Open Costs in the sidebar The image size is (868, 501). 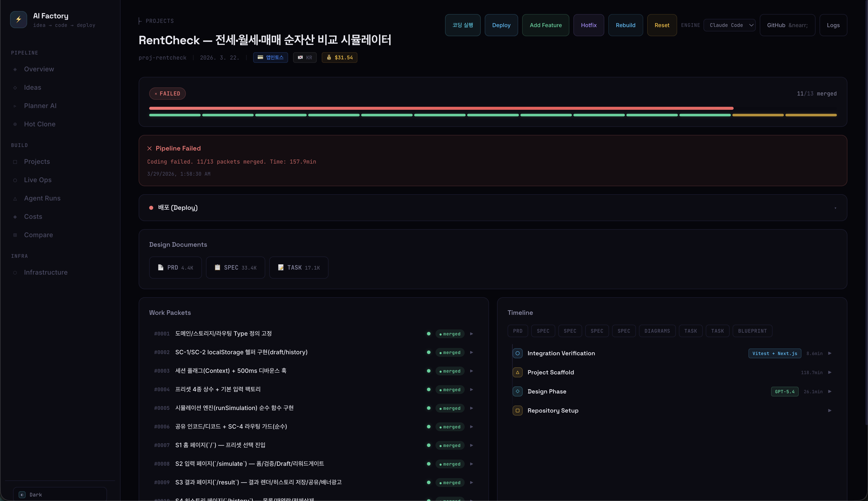click(33, 216)
